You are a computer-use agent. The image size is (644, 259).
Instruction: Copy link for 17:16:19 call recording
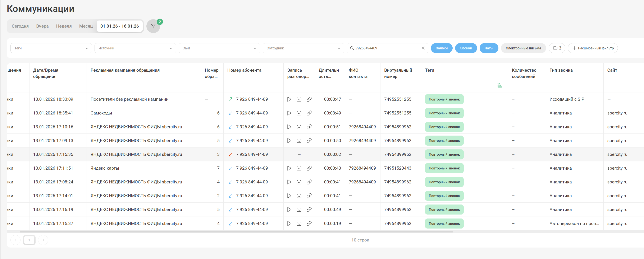tap(309, 209)
